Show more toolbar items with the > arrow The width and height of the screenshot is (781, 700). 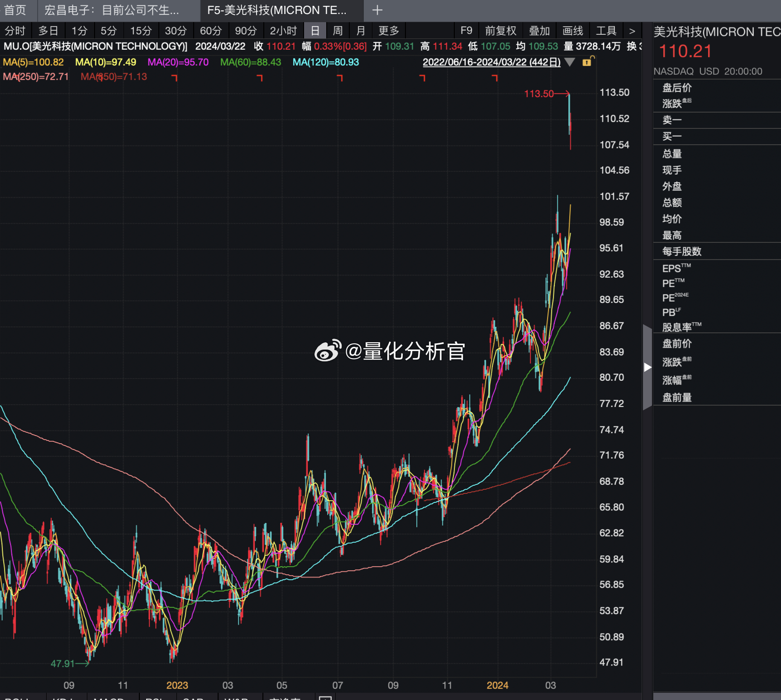[x=632, y=31]
